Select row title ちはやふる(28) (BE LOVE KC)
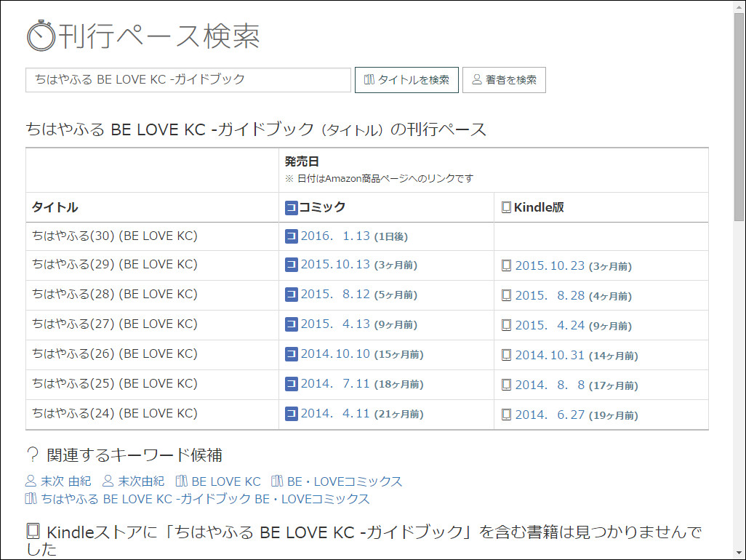 click(115, 295)
